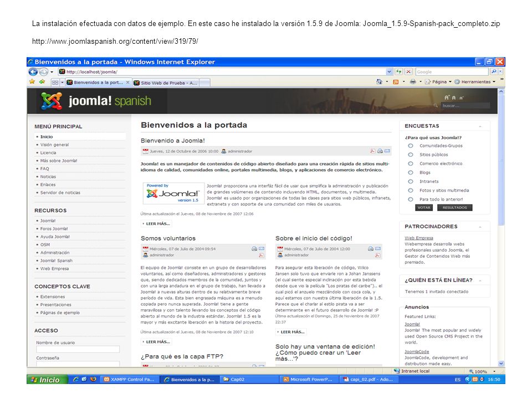Click the Powered by Joomla! version 1.5 image

tap(173, 193)
